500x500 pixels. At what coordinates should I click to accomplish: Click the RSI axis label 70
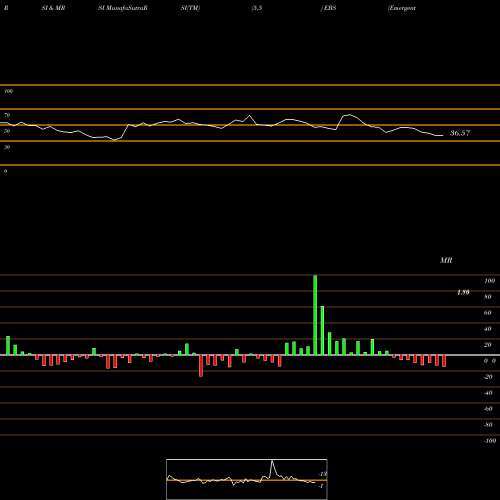click(7, 115)
